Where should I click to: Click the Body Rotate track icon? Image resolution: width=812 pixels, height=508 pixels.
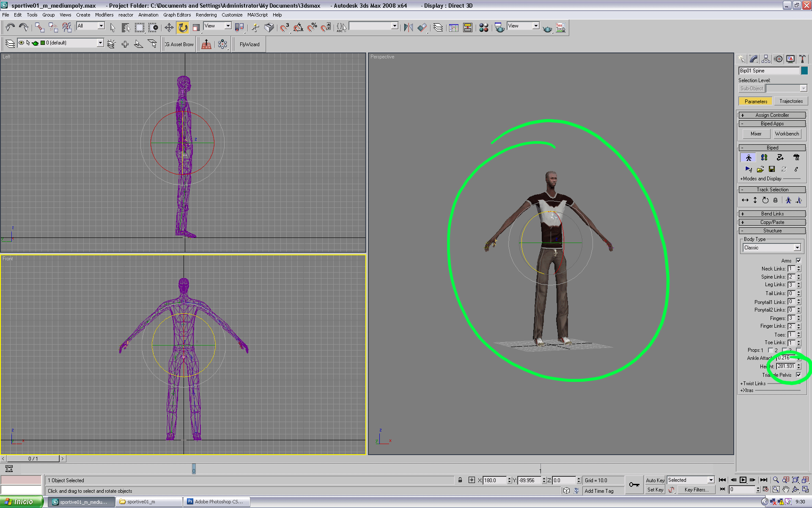click(765, 200)
